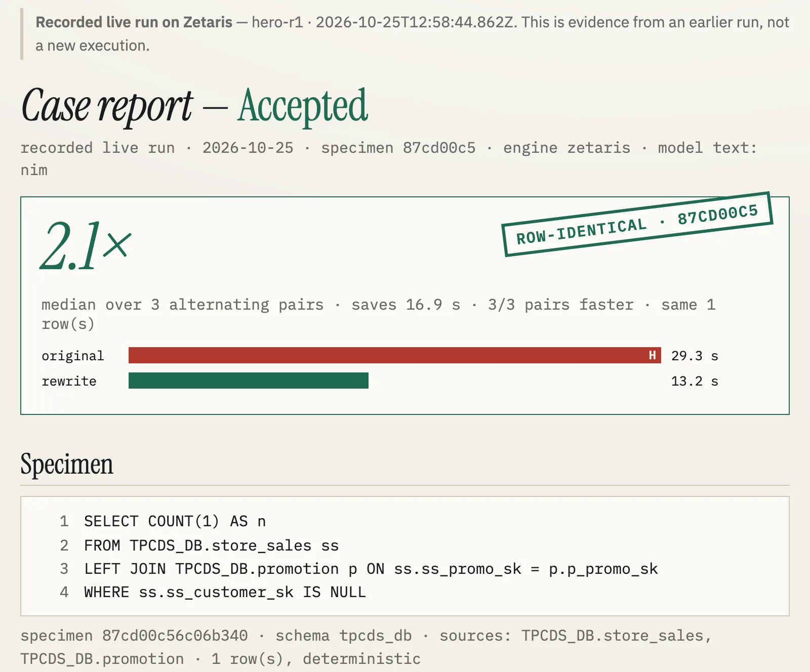Click line number 4 in the code gutter
810x672 pixels.
click(64, 592)
